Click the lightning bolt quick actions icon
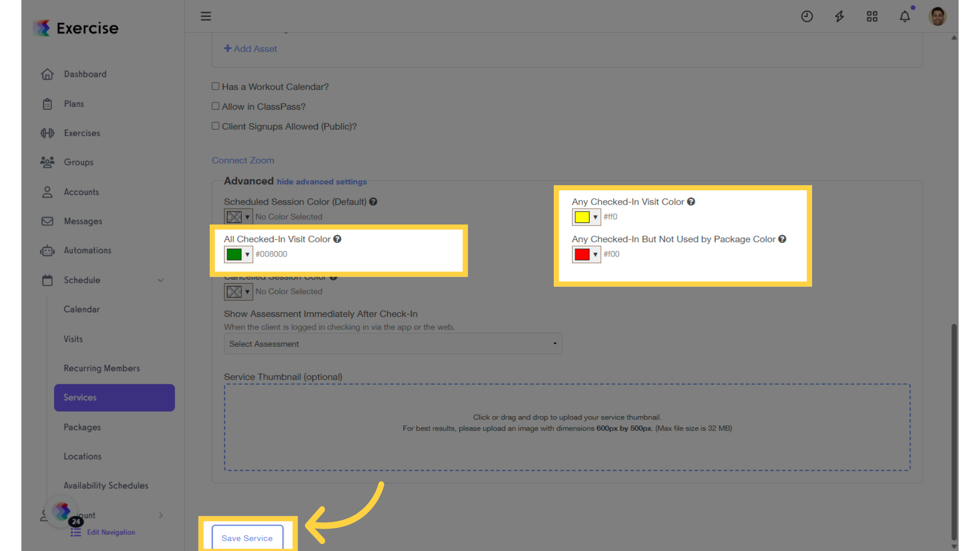This screenshot has height=551, width=980. click(840, 16)
